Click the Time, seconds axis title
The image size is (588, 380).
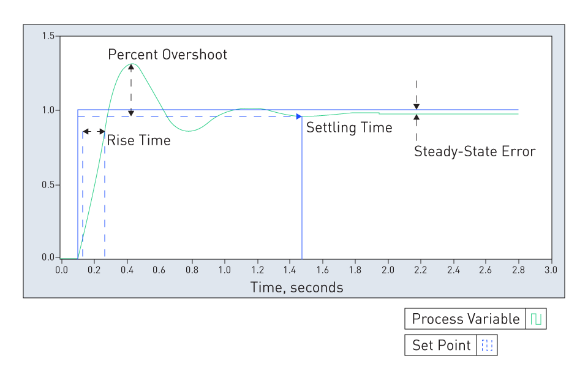296,287
